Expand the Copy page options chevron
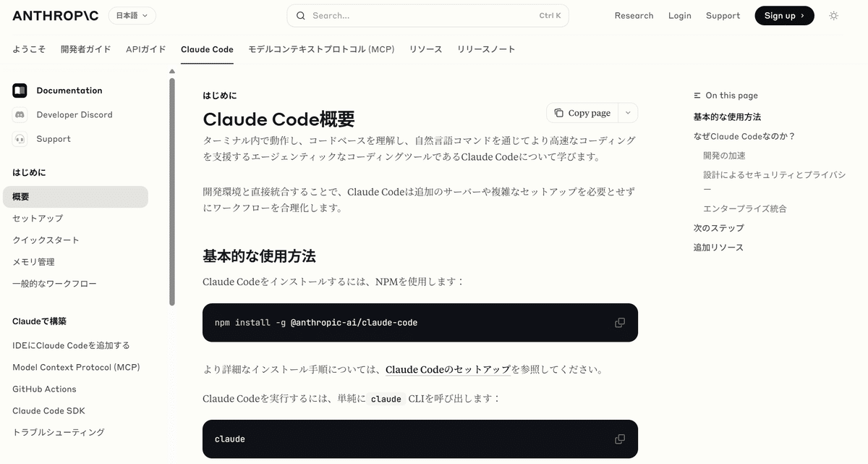 (626, 113)
